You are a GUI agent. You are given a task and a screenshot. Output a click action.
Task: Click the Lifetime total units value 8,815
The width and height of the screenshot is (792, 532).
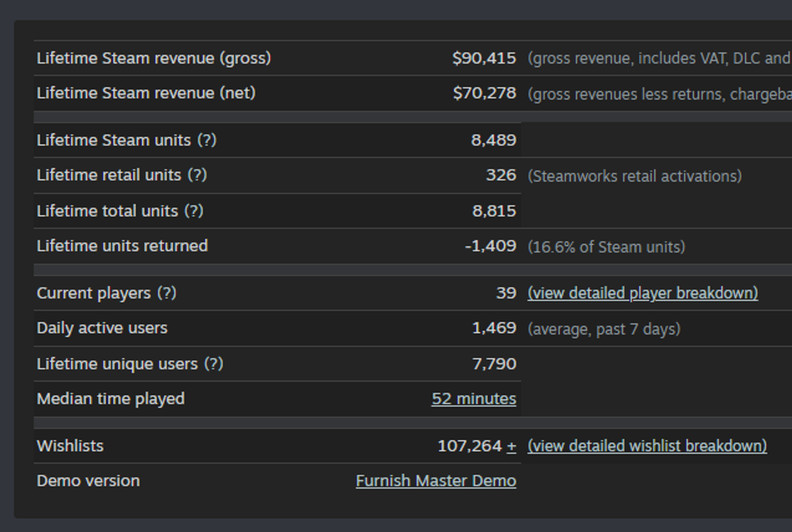click(494, 211)
